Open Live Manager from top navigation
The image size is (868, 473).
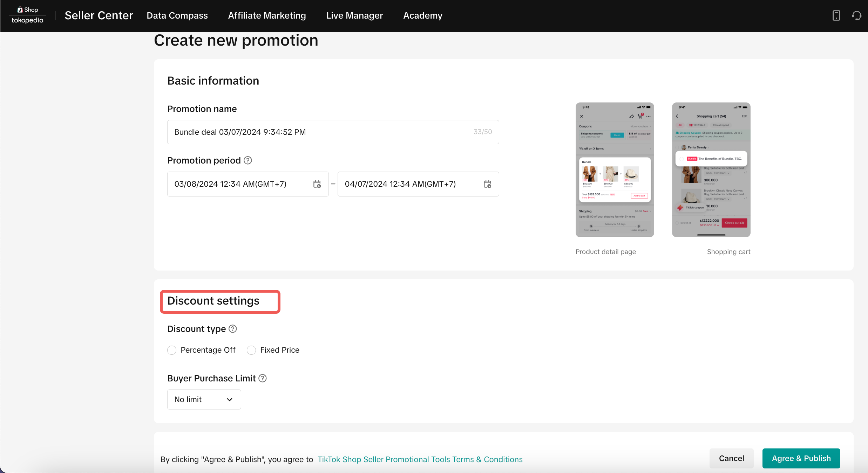pos(354,15)
